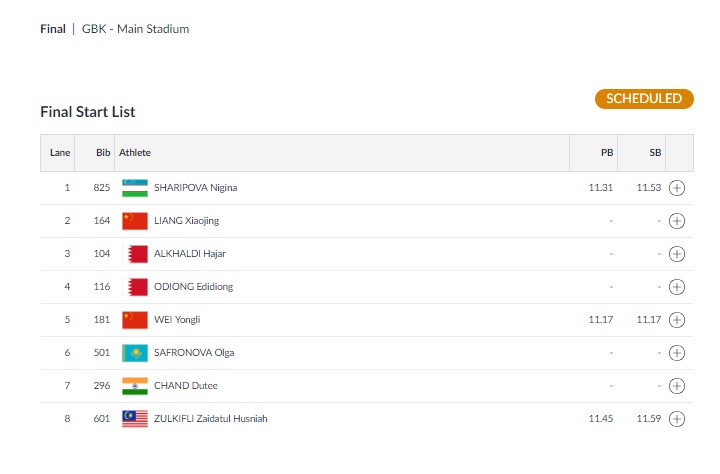Image resolution: width=720 pixels, height=474 pixels.
Task: Click the India flag next to CHAND Dutee
Action: coord(135,386)
